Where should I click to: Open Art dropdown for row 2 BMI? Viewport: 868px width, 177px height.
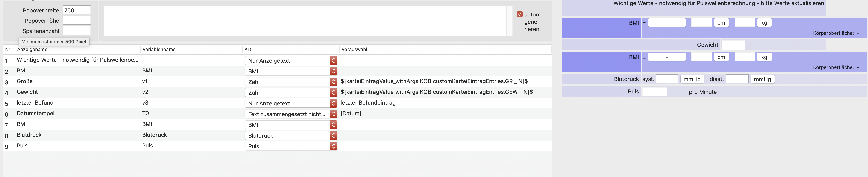click(x=291, y=71)
